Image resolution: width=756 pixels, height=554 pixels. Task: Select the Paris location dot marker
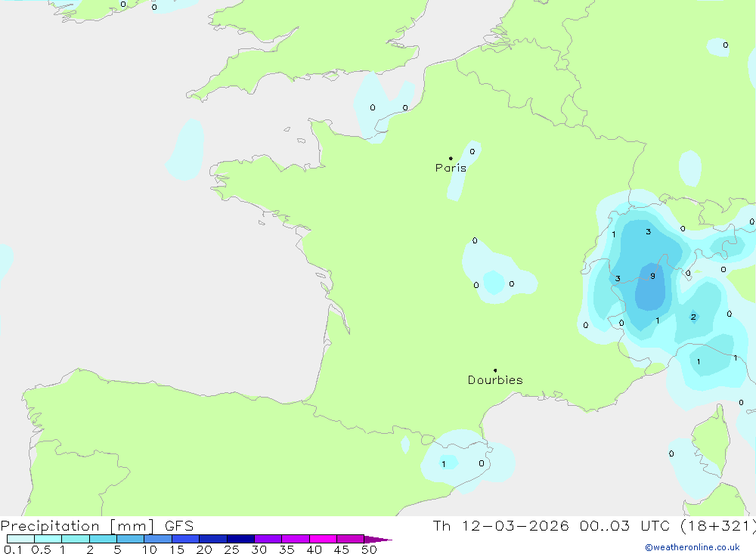point(451,158)
